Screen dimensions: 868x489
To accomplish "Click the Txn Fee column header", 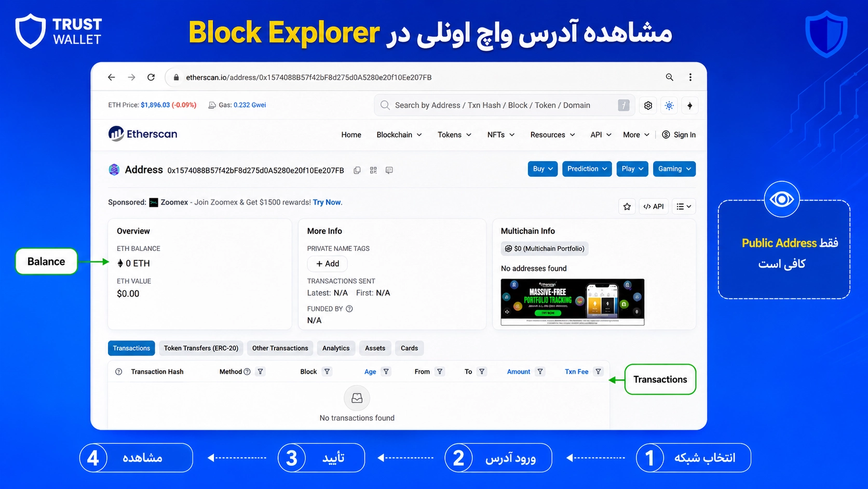I will point(577,372).
